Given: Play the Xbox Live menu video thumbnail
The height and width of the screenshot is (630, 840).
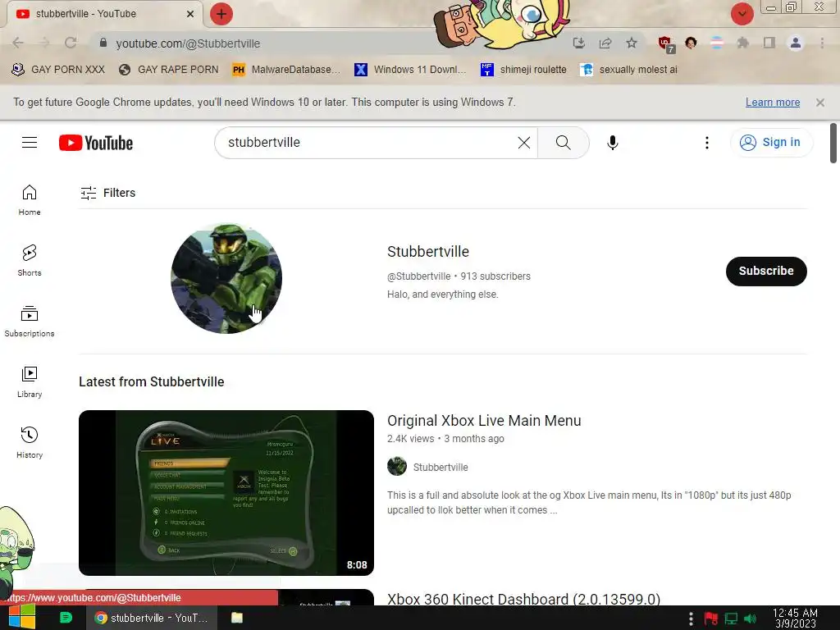Looking at the screenshot, I should [226, 493].
